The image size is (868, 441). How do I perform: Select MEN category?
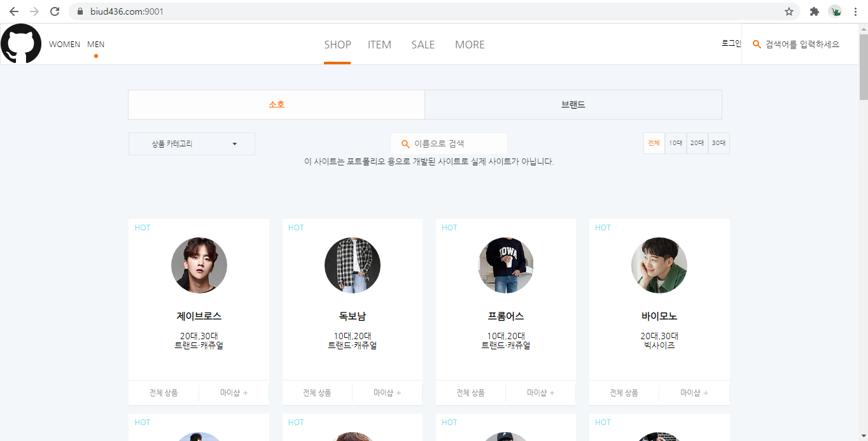96,45
